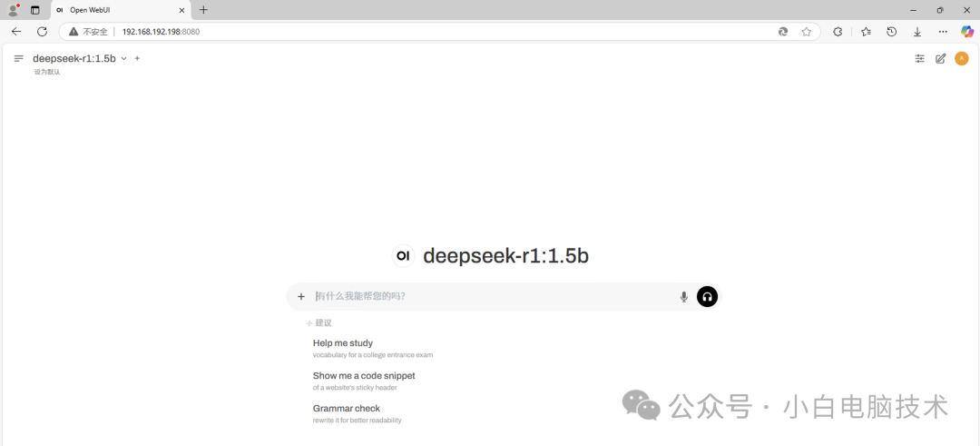Click rewrite it for better readability text
Image resolution: width=980 pixels, height=446 pixels.
point(357,420)
